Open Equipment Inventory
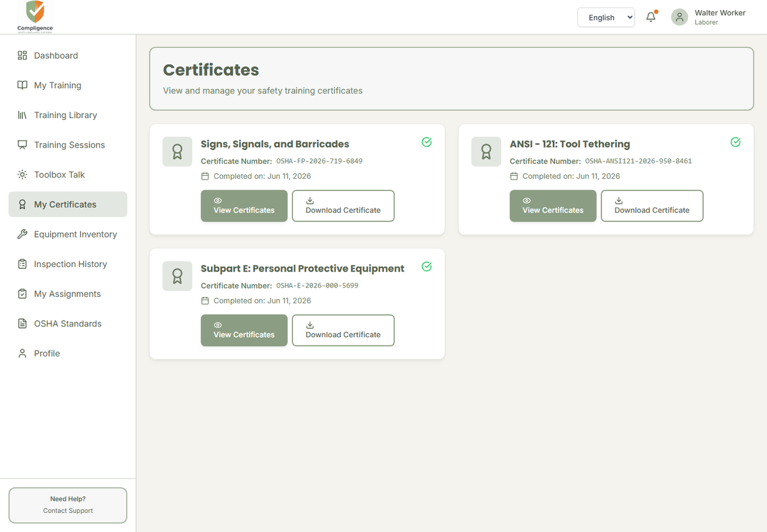Screen dimensions: 767x532 (x=68, y=234)
